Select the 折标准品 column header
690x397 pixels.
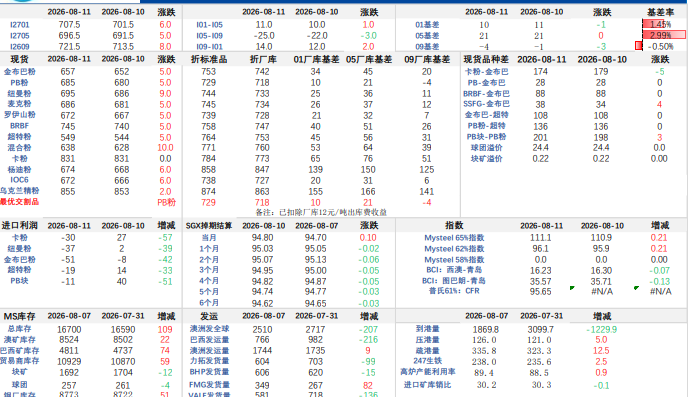click(x=209, y=59)
